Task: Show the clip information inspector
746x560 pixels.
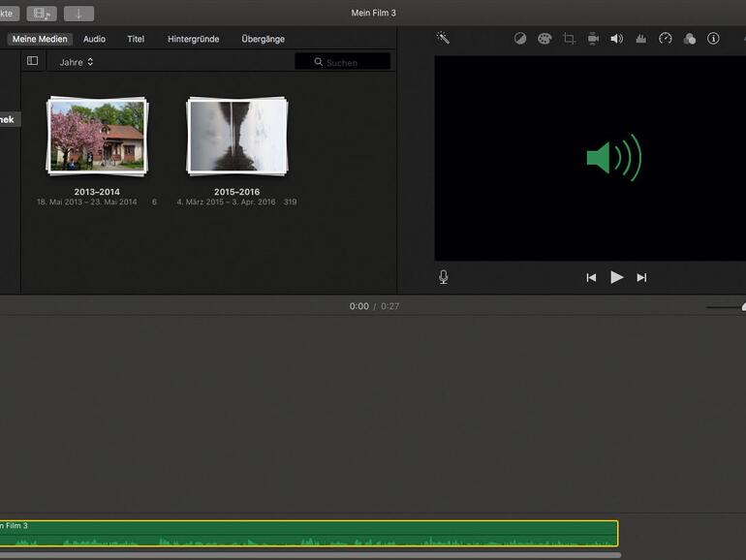Action: [x=713, y=39]
